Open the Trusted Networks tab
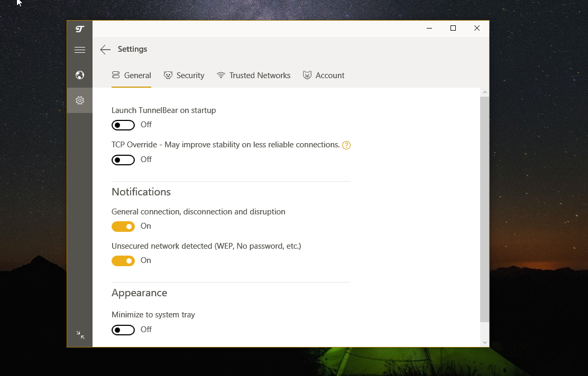 (253, 76)
